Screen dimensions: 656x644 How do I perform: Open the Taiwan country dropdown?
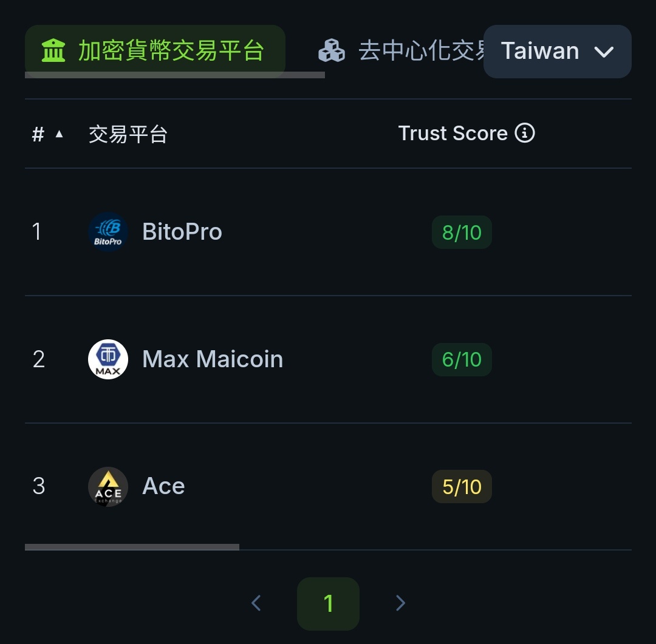tap(557, 52)
